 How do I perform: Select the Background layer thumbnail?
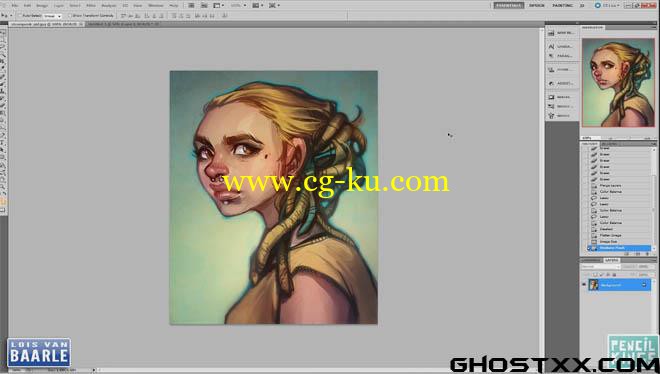point(593,284)
